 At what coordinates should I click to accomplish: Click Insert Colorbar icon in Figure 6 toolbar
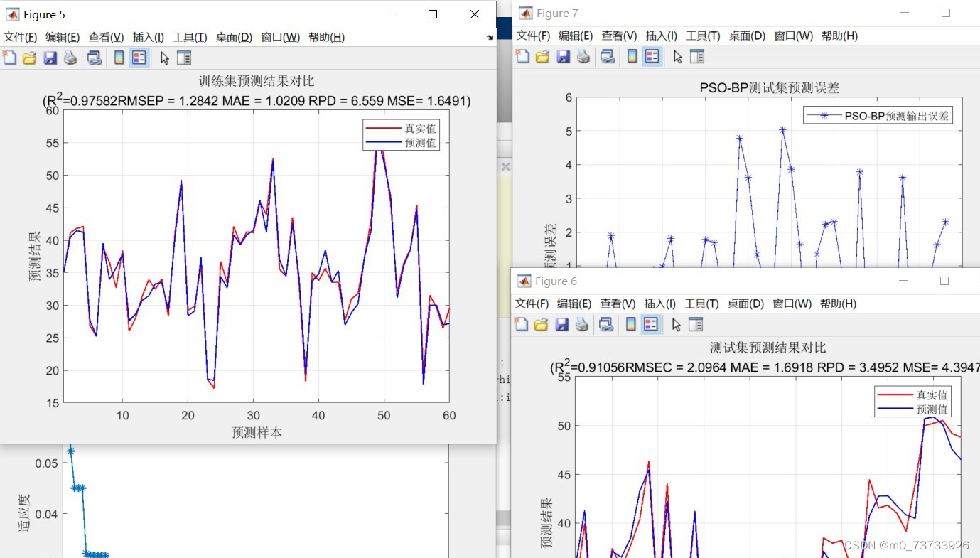[x=630, y=325]
